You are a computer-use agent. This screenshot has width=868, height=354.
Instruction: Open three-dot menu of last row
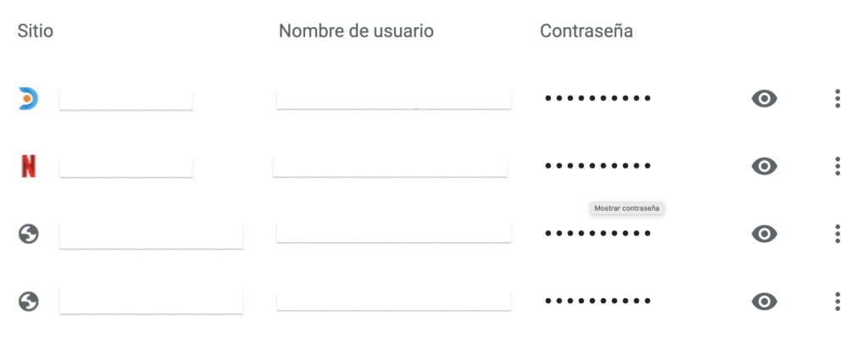coord(837,301)
